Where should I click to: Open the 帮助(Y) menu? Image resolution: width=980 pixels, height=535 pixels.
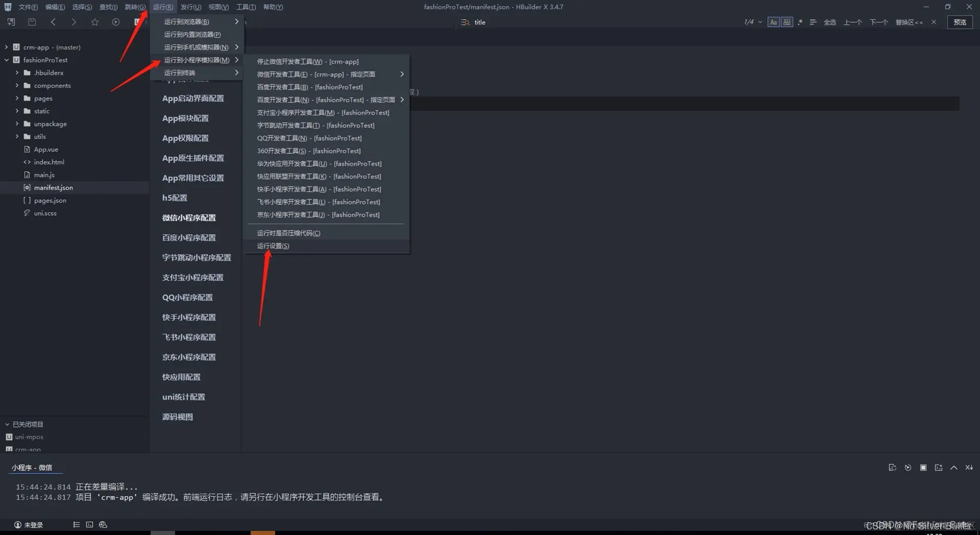point(273,7)
